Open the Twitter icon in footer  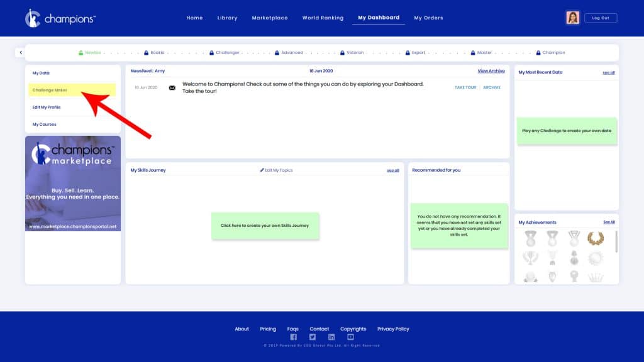click(x=313, y=337)
